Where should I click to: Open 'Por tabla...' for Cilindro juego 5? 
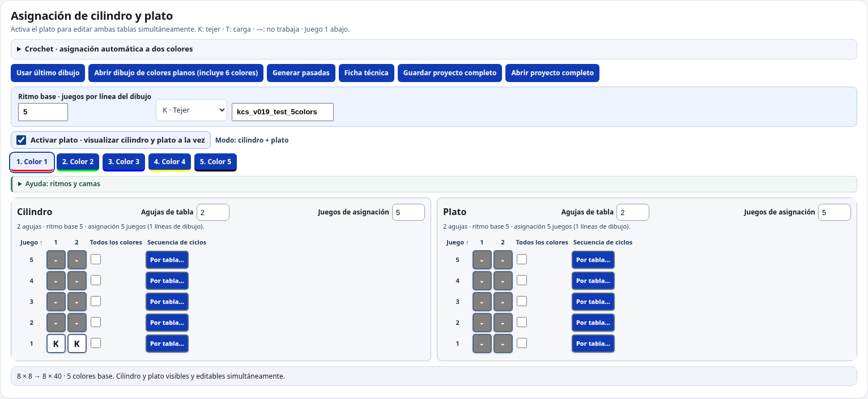click(x=167, y=260)
